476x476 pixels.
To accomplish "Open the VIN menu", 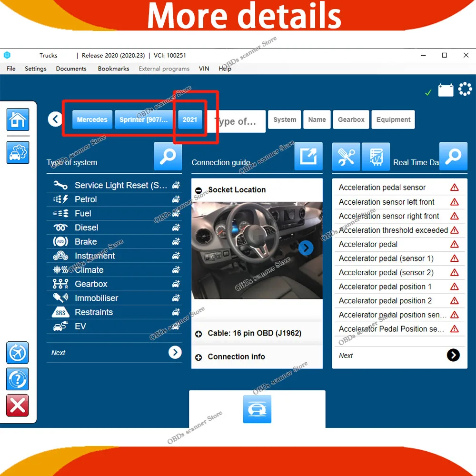I will pyautogui.click(x=204, y=69).
